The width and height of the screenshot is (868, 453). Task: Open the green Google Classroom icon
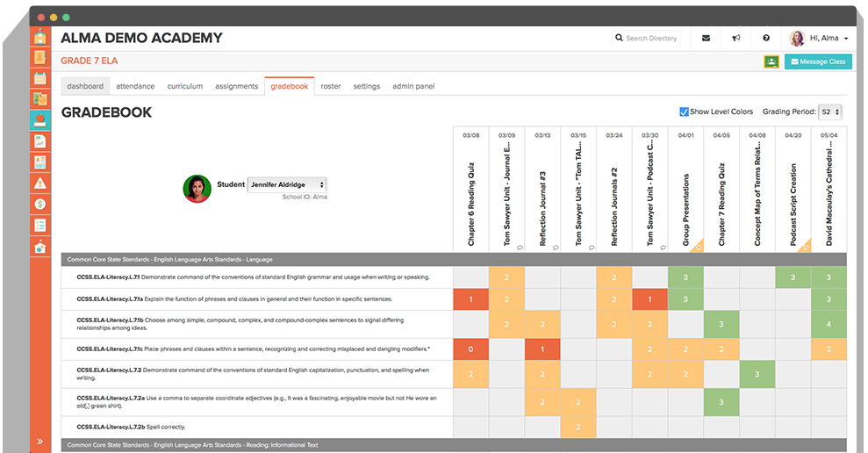(x=771, y=61)
